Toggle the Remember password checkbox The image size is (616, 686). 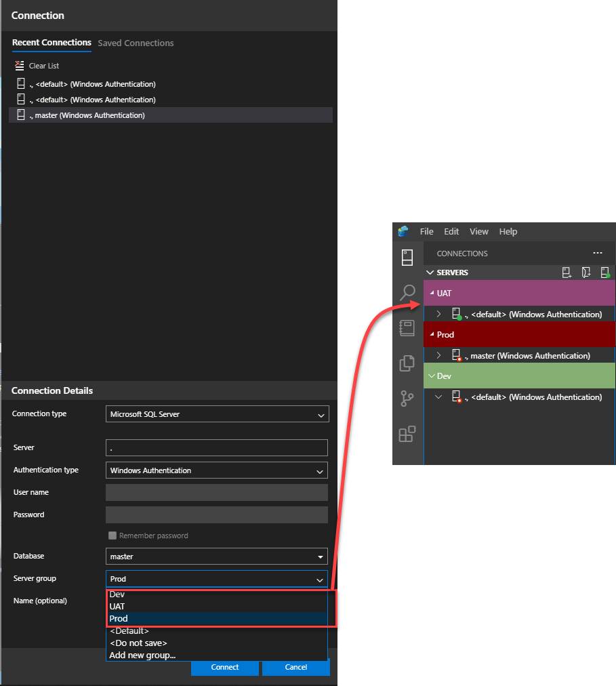(112, 536)
